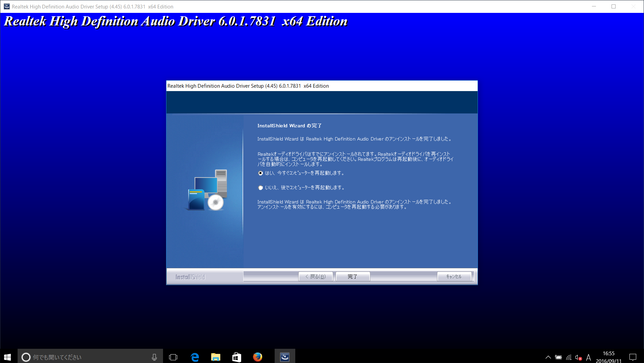Launch Firefox from taskbar
644x363 pixels.
[x=258, y=357]
